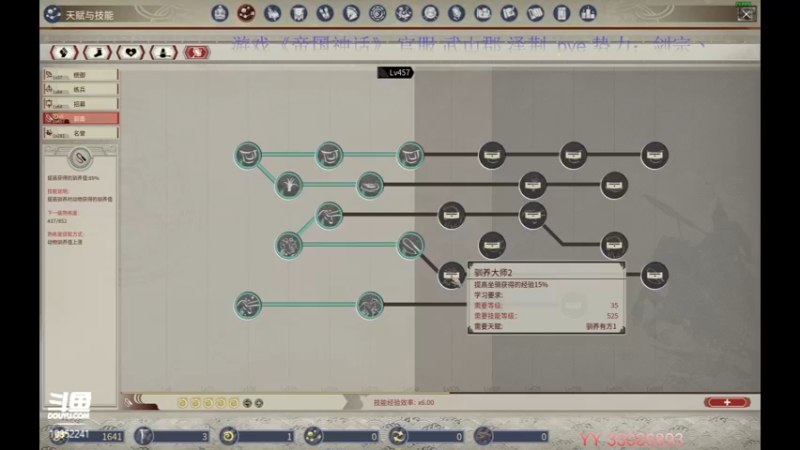The height and width of the screenshot is (450, 800).
Task: Click the 驯养大师2 tooltip title
Action: [493, 272]
